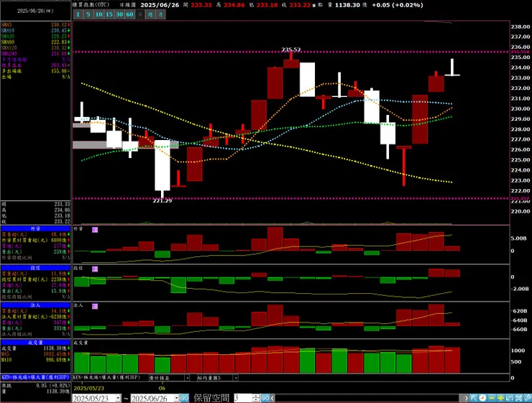Switch chart to 30-minute timeframe
This screenshot has width=532, height=403.
click(119, 14)
